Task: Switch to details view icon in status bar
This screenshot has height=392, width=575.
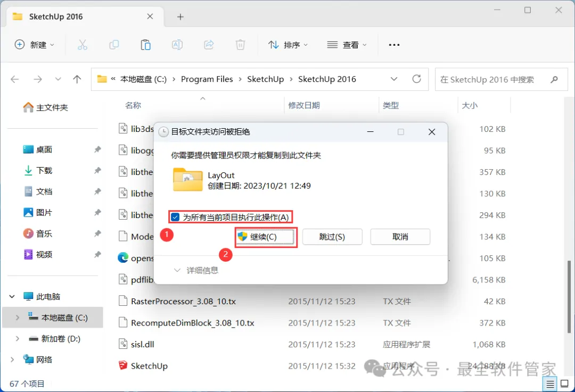Action: 550,384
